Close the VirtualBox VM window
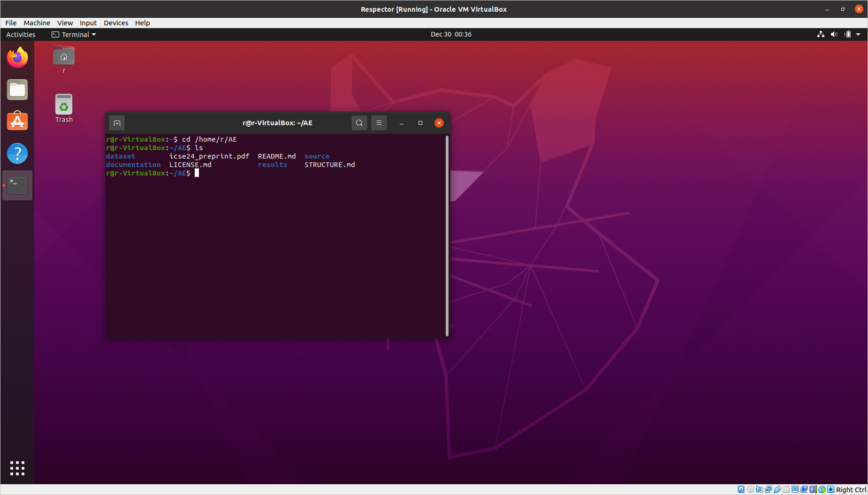 (x=859, y=9)
